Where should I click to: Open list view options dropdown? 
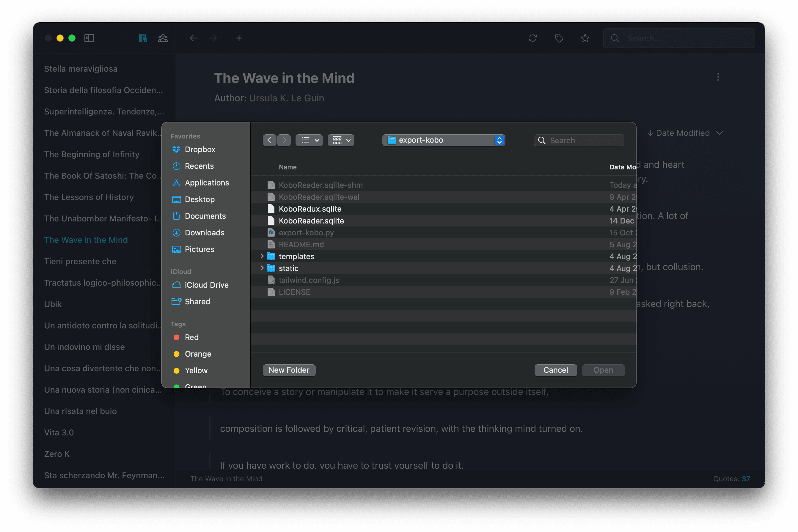point(309,140)
